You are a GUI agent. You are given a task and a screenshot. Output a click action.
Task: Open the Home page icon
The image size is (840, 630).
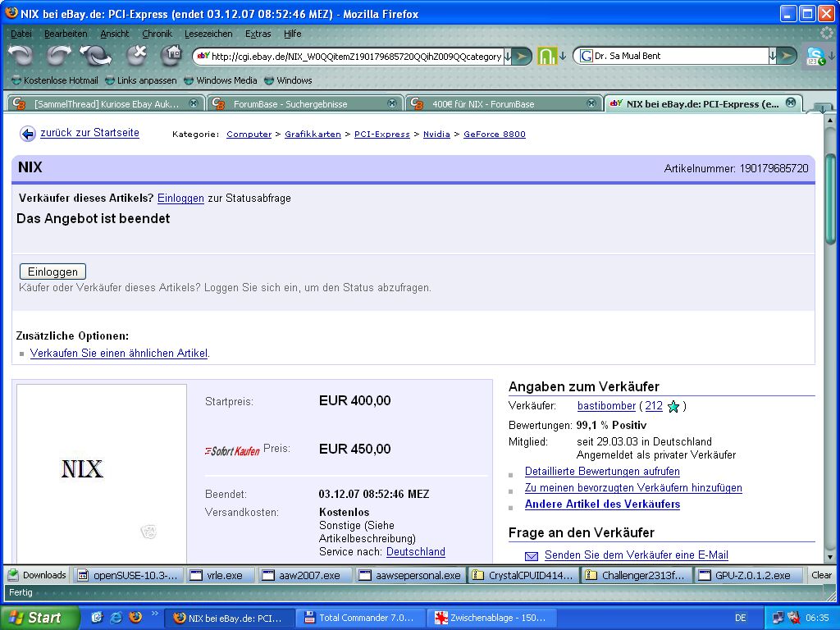(171, 55)
